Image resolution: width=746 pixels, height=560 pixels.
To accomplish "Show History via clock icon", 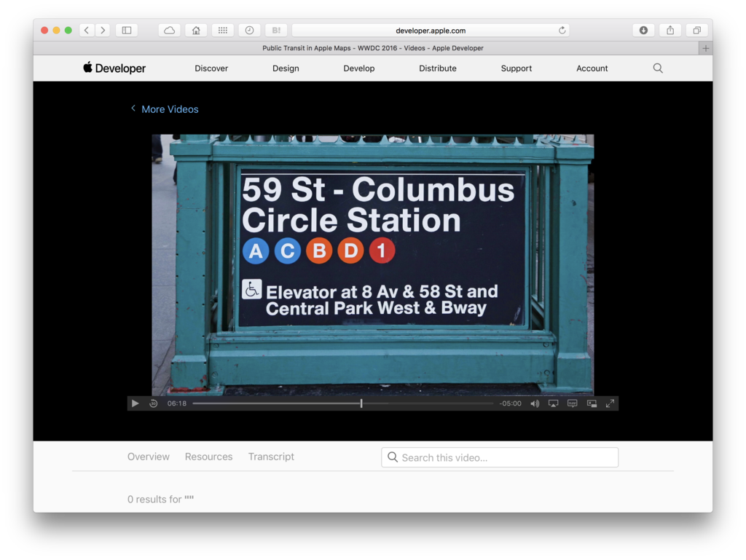I will 249,31.
